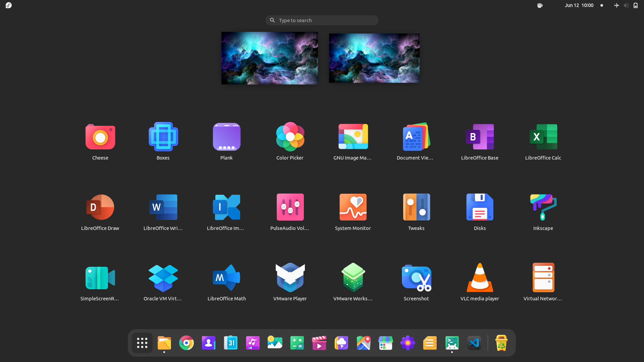This screenshot has width=644, height=362.
Task: Open the video player from the dock
Action: 319,343
